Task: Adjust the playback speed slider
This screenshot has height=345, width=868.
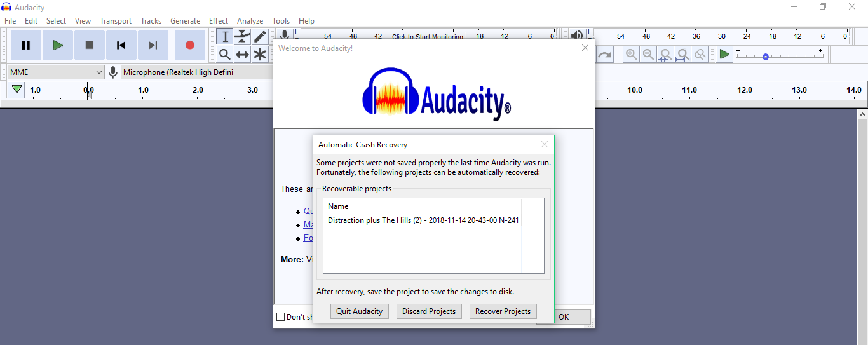Action: click(780, 56)
